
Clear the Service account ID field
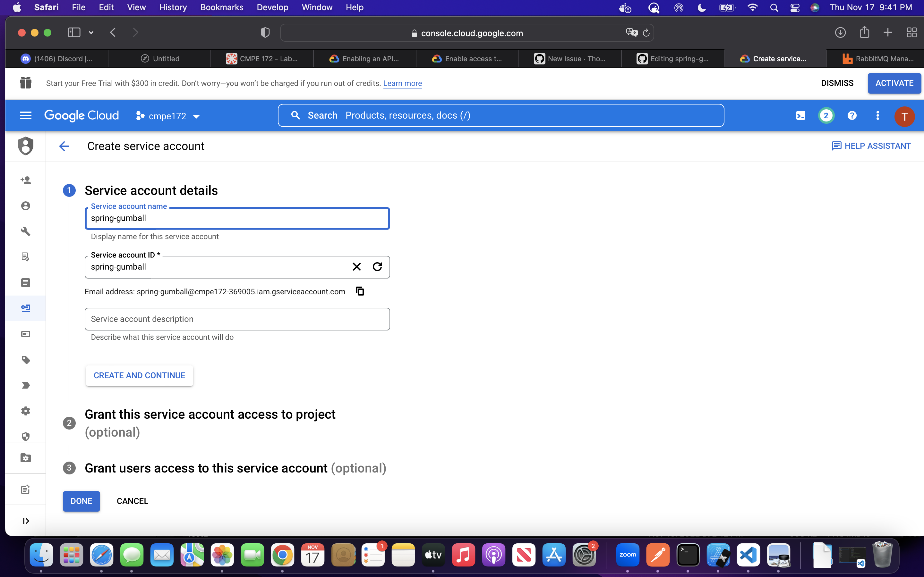(x=356, y=267)
